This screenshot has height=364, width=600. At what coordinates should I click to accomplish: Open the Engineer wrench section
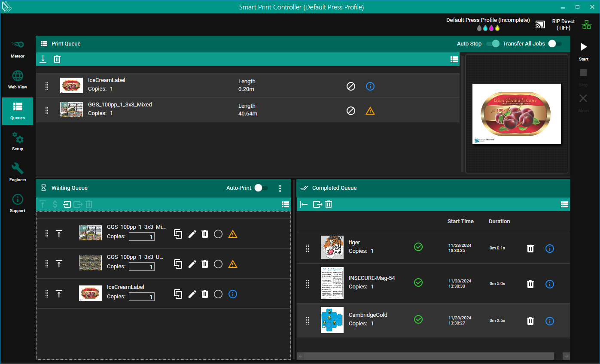click(18, 172)
